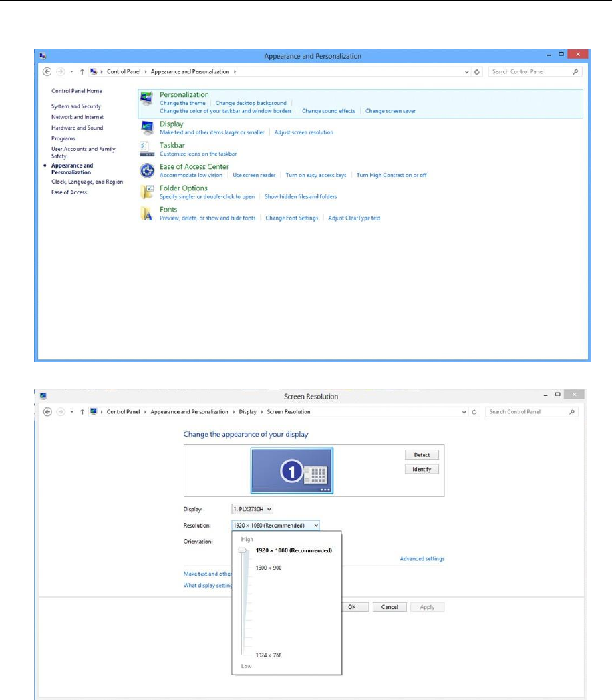Open the Advanced settings link
The height and width of the screenshot is (700, 612).
coord(422,558)
